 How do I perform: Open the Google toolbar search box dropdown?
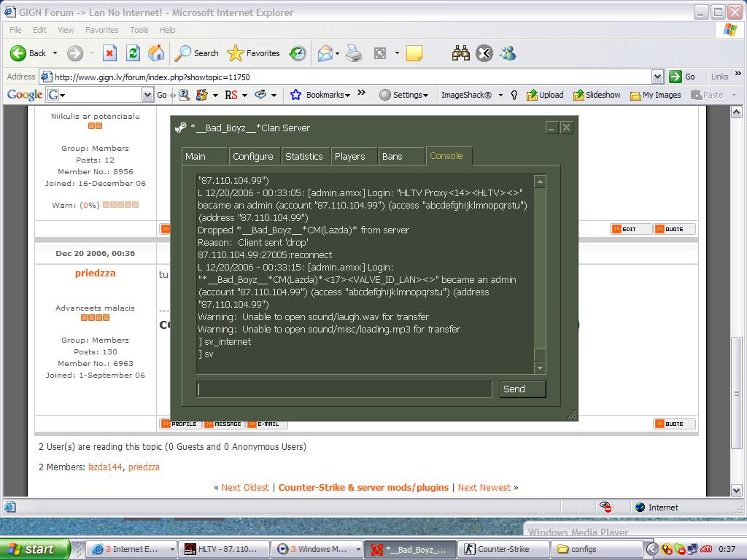tap(147, 95)
